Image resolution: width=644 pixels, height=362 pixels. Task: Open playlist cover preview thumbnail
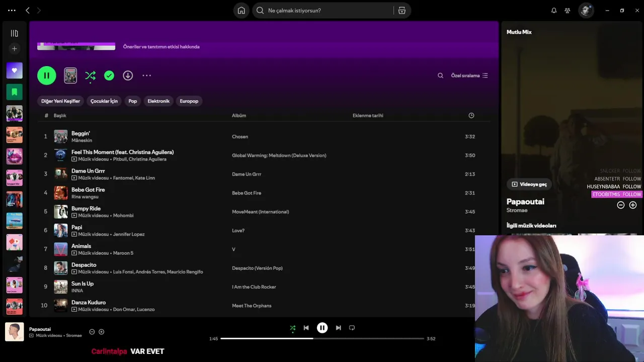(x=70, y=75)
